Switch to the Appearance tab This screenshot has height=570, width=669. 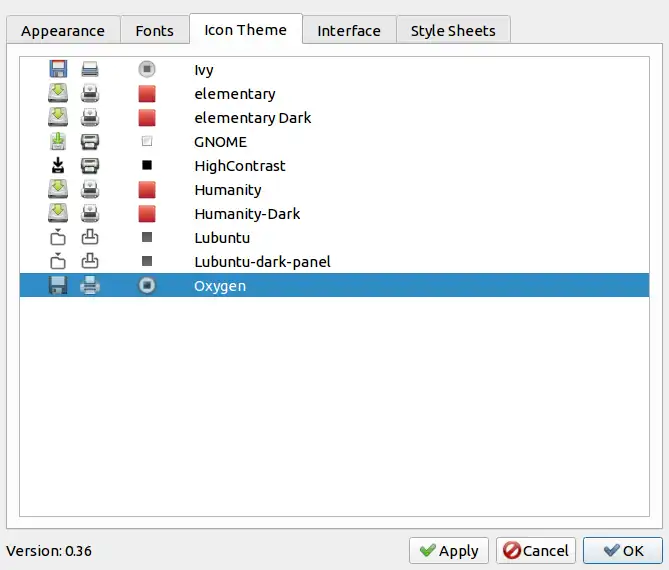pos(63,31)
